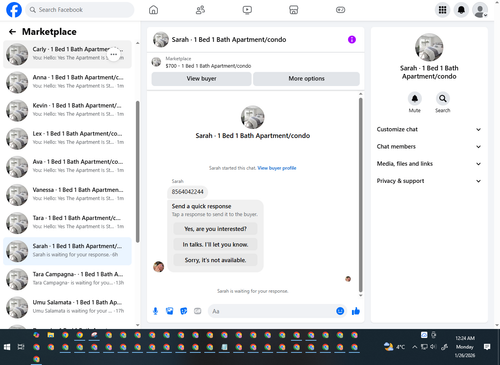Send quick reply 'Sorry, it's not available.'
Screen dimensions: 500x365
(x=215, y=260)
